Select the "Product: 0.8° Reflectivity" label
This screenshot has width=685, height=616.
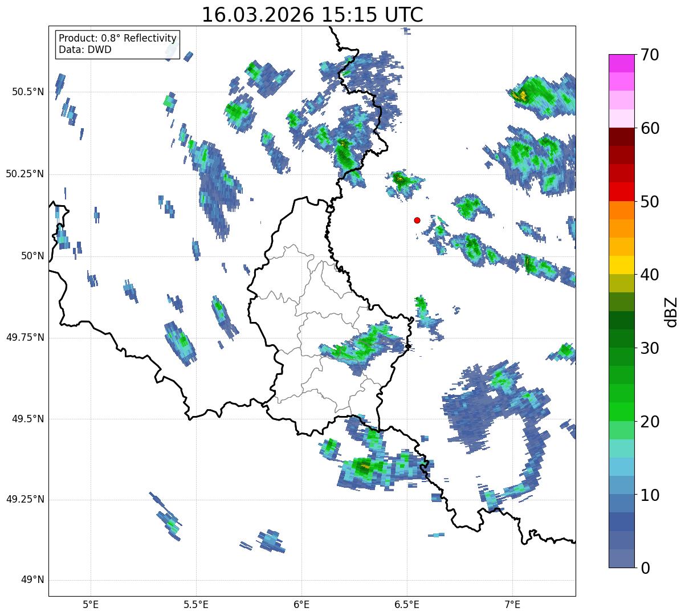118,38
